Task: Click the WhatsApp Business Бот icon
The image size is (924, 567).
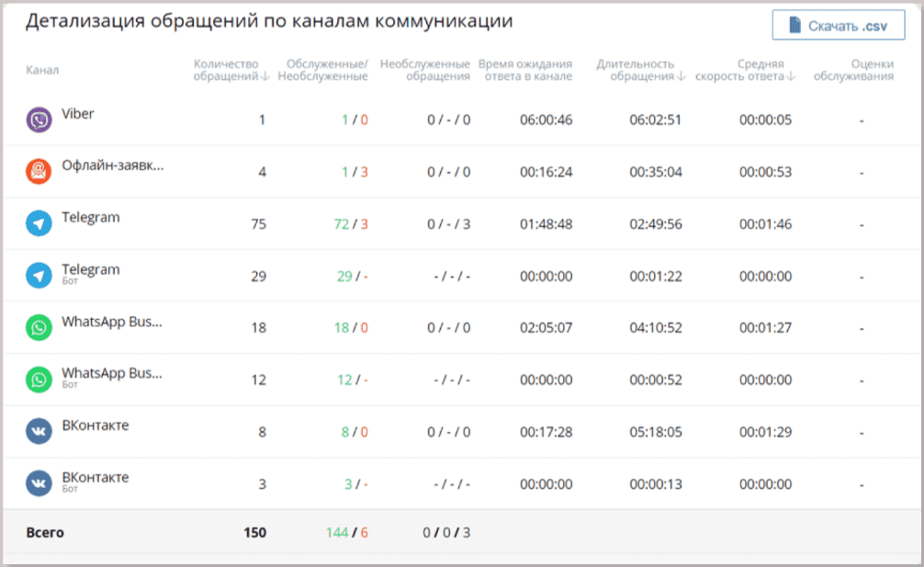Action: tap(39, 379)
